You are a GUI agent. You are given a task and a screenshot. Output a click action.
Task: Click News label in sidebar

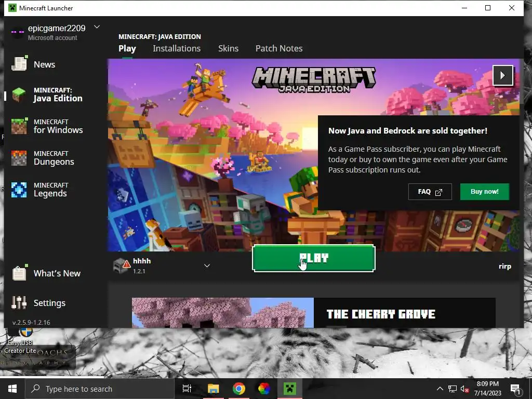(x=45, y=64)
